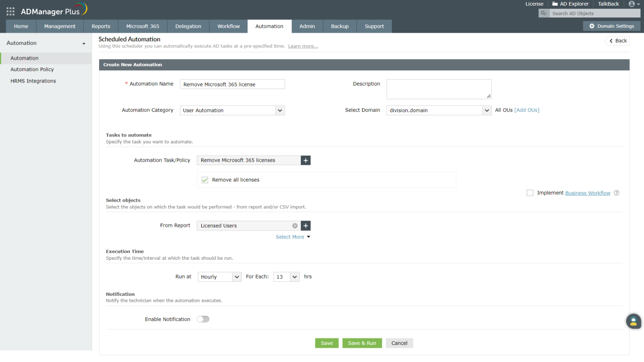Click the plus icon beside From Report

tap(305, 226)
